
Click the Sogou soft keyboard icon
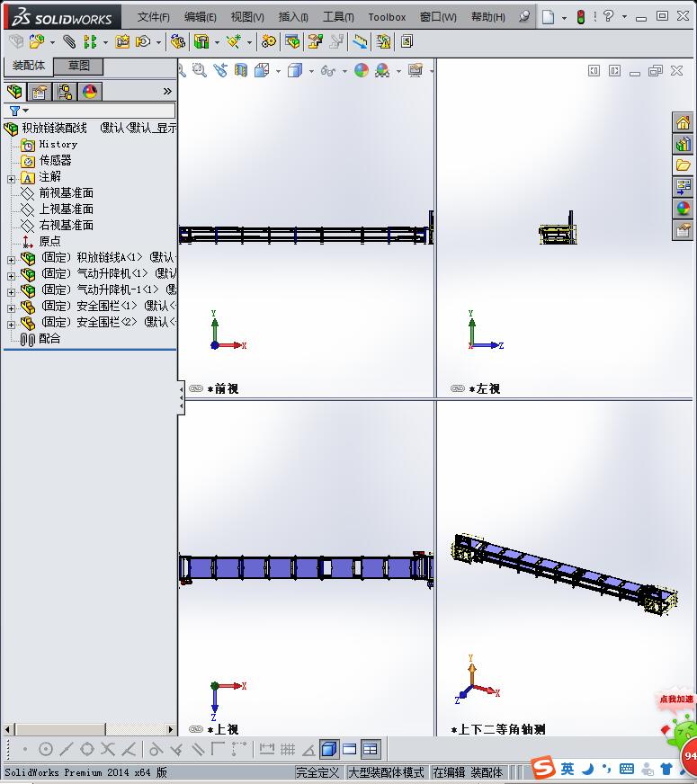point(627,769)
